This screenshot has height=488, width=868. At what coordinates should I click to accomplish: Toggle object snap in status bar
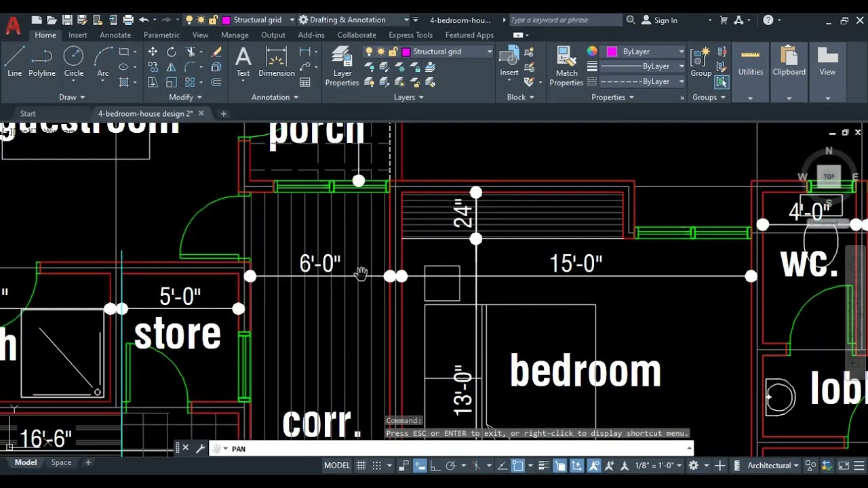click(x=518, y=466)
